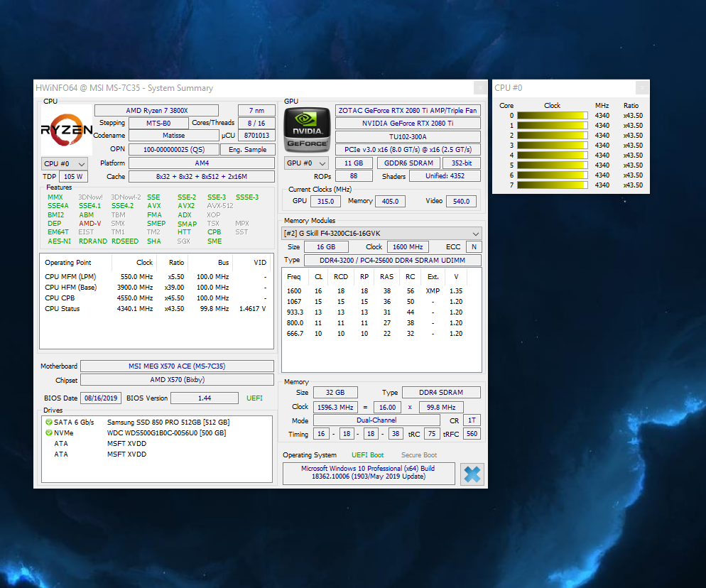Click SATA 6 Gb/s green status icon
Viewport: 706px width, 588px height.
pos(48,423)
